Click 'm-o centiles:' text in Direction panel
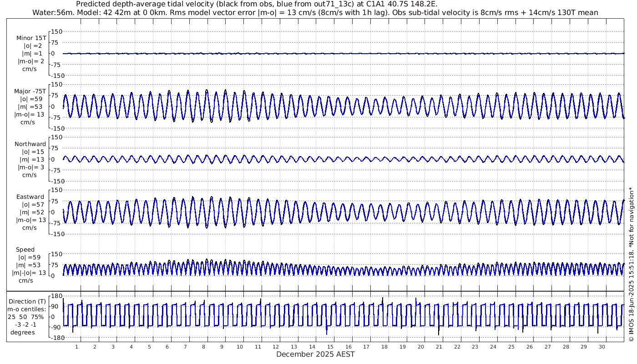Screen dimensions: 637x364 click(x=28, y=309)
